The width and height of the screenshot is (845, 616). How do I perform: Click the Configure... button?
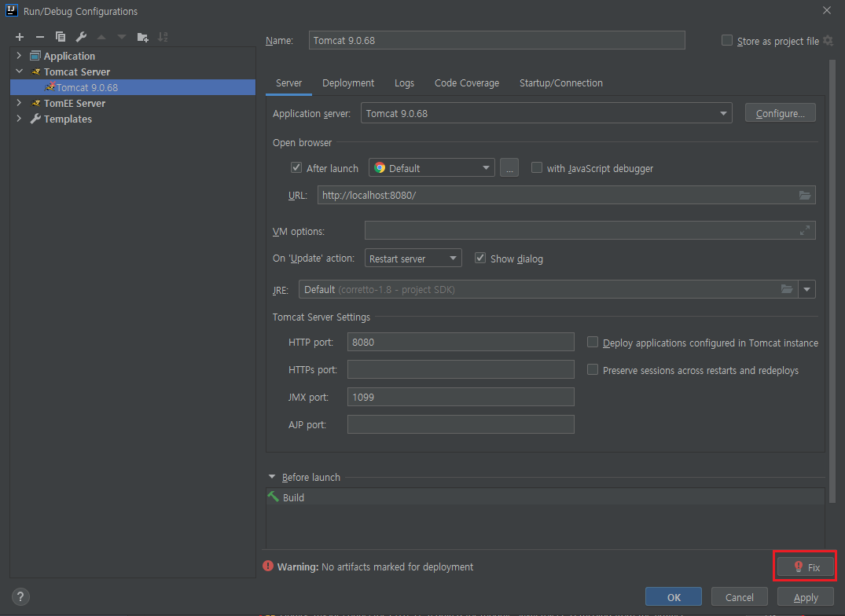click(780, 113)
